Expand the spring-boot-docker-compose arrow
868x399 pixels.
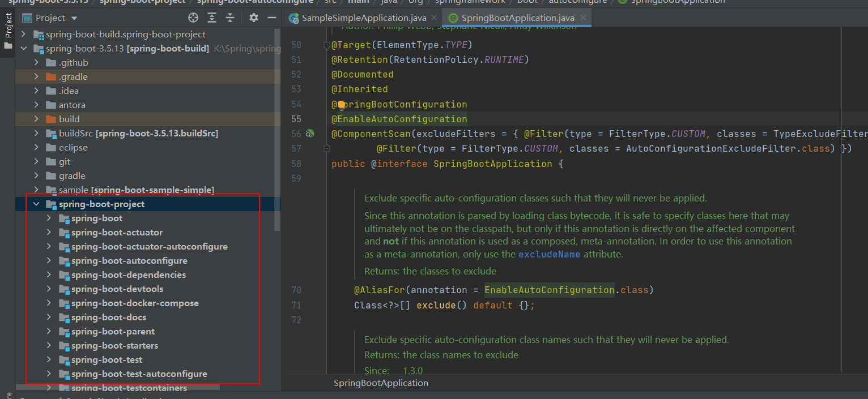[x=49, y=303]
